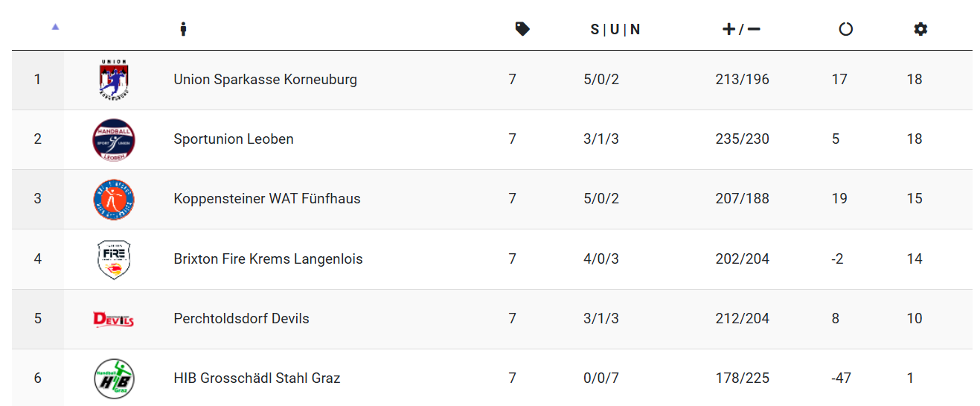Sort by rank using the triangle arrow

point(55,27)
